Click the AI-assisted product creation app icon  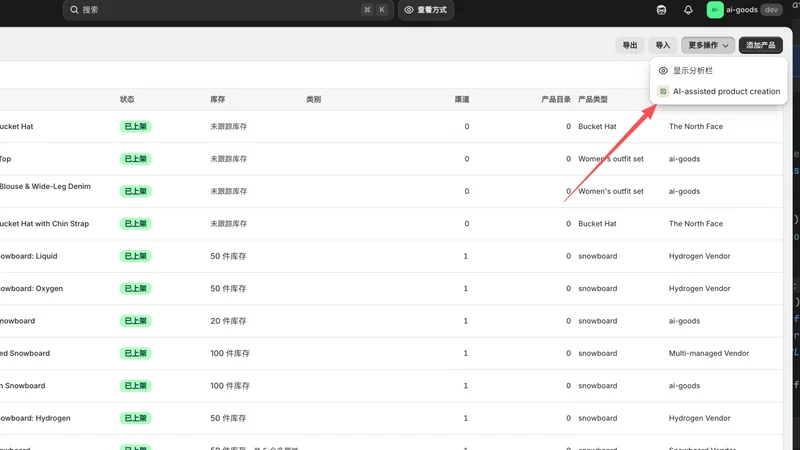[663, 91]
